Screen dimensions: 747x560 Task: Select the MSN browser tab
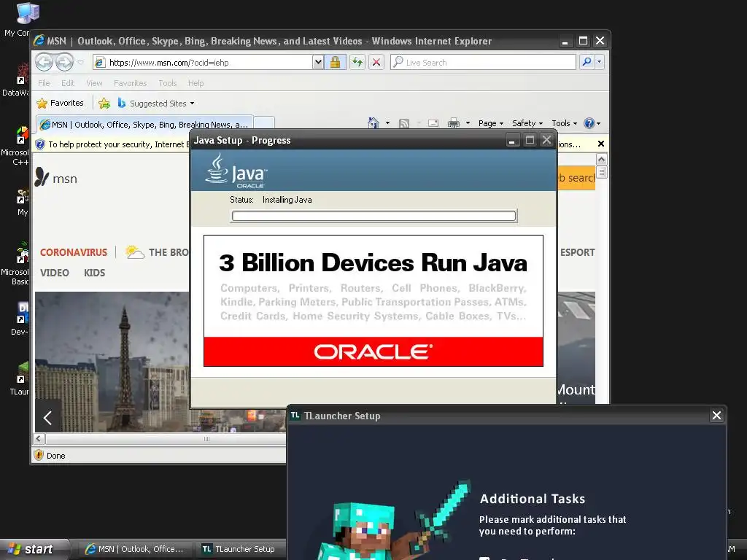click(x=144, y=124)
